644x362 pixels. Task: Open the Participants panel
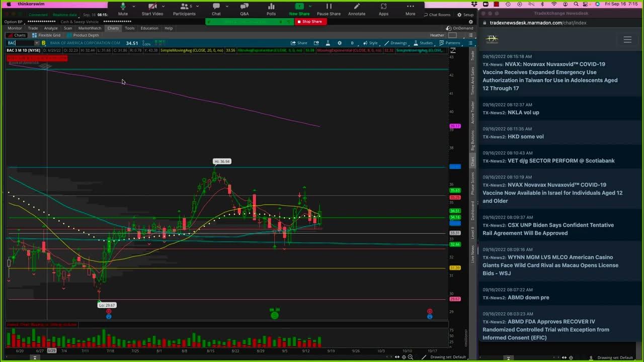(184, 9)
